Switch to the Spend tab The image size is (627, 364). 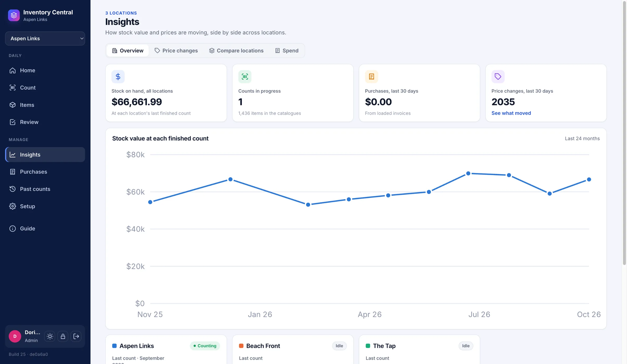click(x=287, y=50)
